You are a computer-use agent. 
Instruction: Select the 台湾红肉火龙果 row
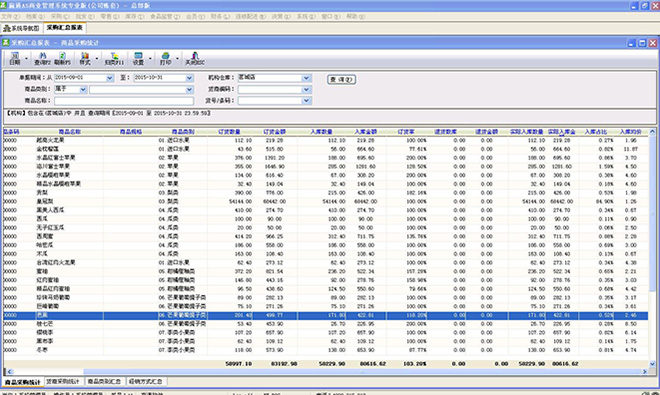325,263
